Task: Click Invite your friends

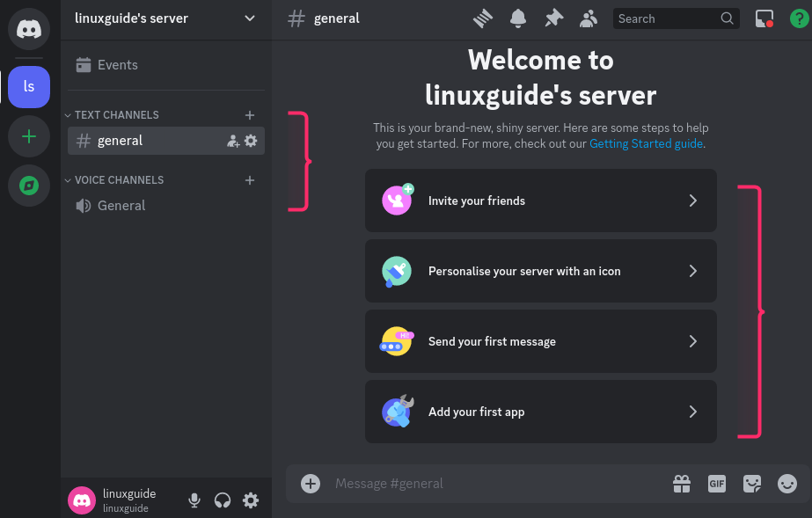Action: pos(540,201)
